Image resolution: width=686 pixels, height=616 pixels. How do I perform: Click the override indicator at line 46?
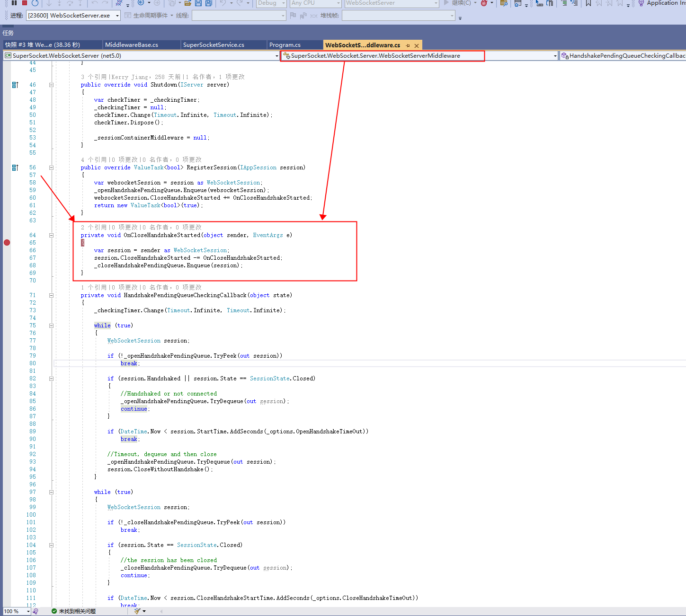tap(15, 85)
